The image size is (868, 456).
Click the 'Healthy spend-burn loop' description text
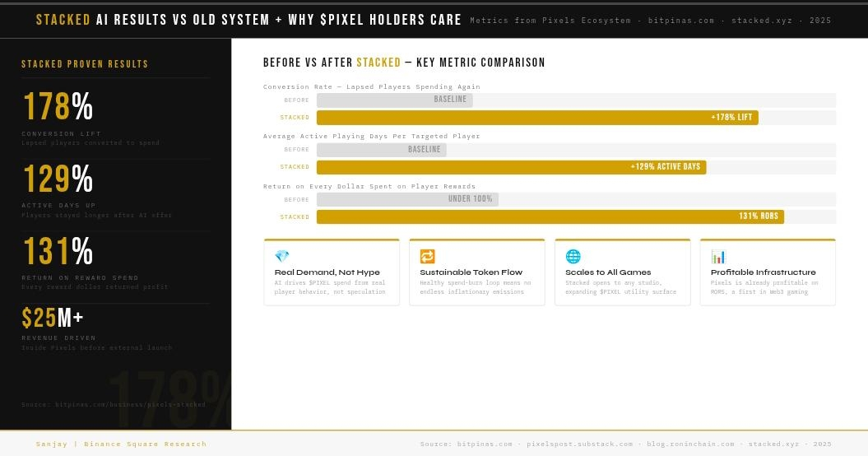[x=476, y=287]
